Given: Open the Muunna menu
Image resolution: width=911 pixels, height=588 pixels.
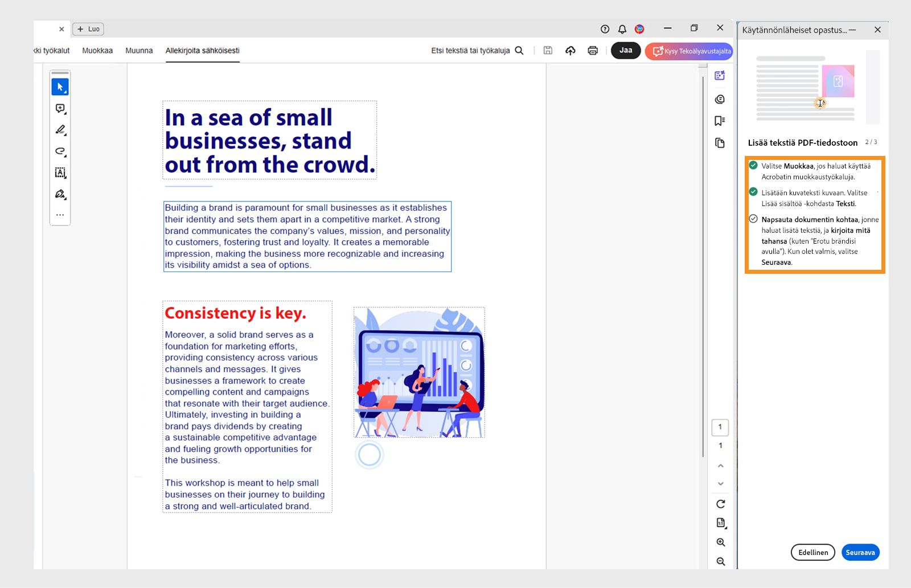Looking at the screenshot, I should (x=139, y=51).
